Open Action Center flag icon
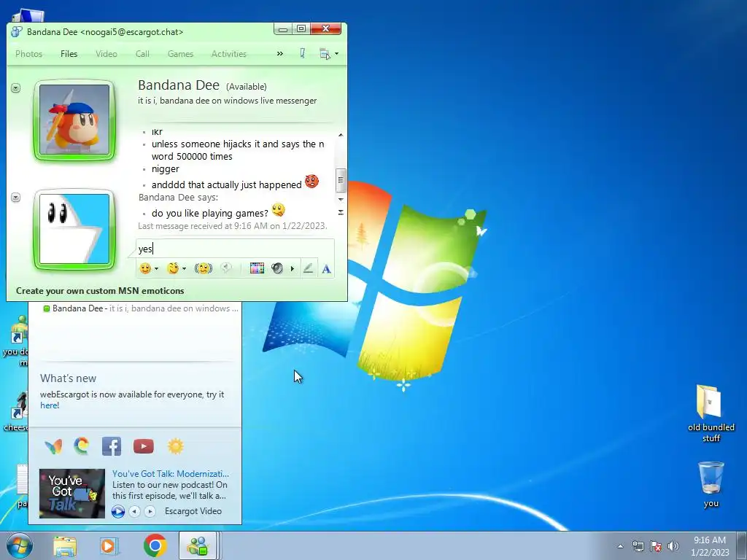The height and width of the screenshot is (560, 747). 656,546
